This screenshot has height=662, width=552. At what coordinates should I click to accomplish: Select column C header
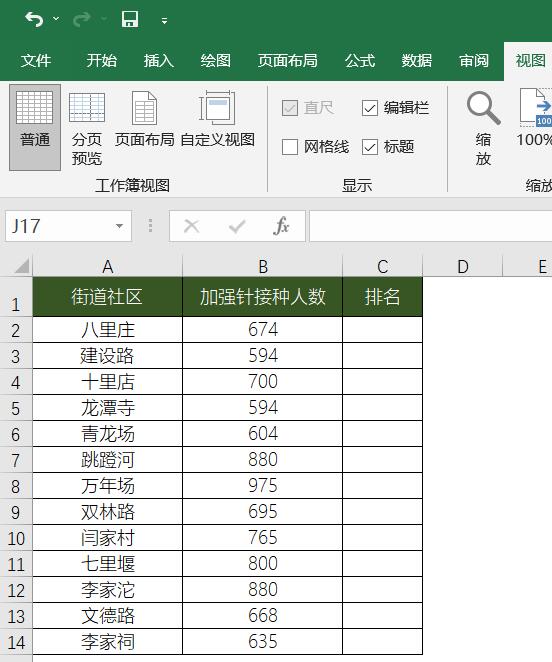(x=383, y=266)
